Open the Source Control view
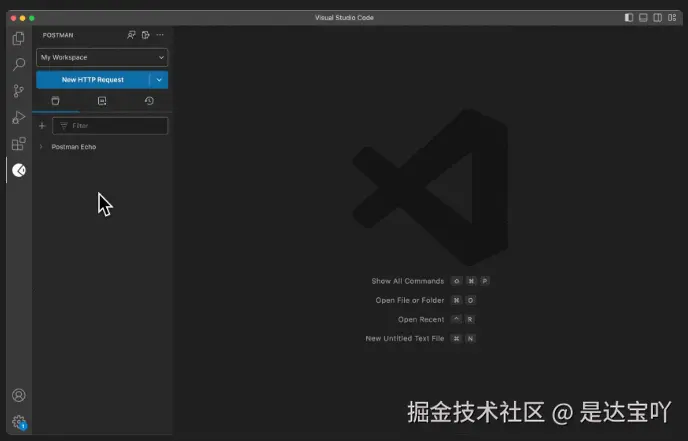 [18, 91]
